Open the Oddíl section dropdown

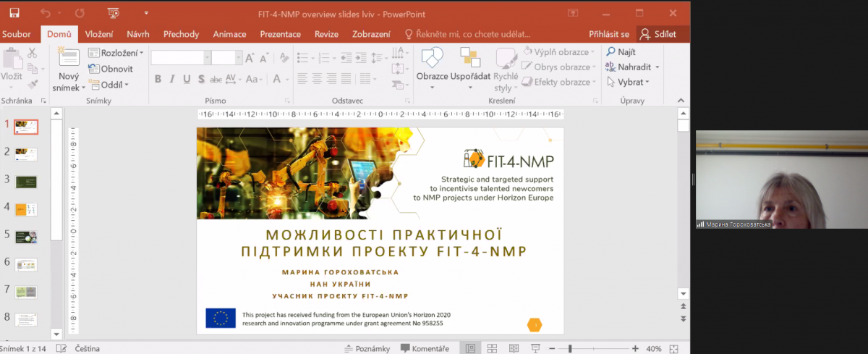click(x=109, y=85)
